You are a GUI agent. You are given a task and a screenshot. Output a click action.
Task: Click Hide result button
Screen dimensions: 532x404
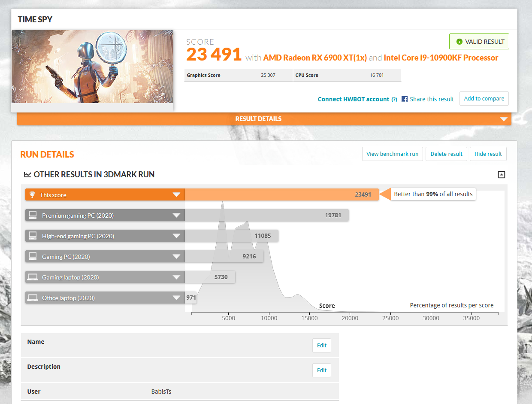tap(488, 154)
